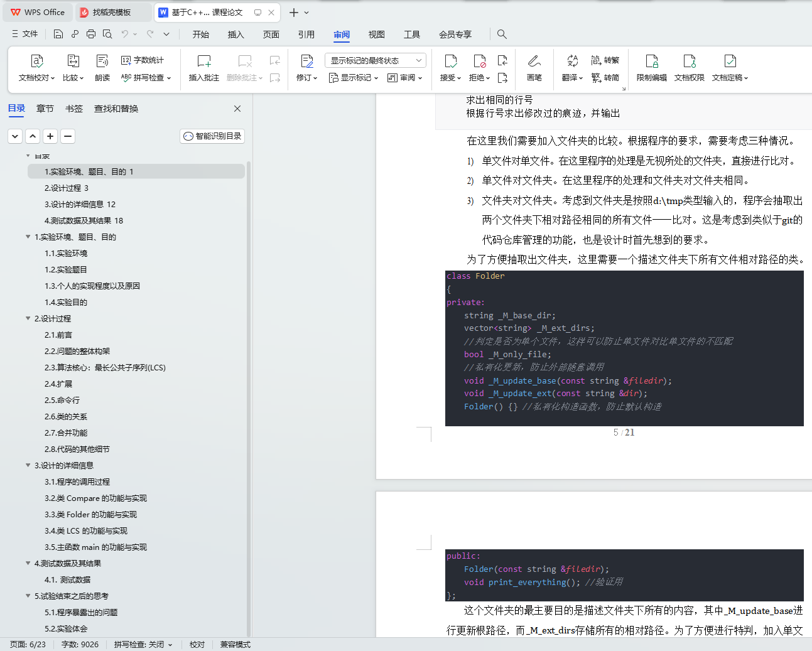Click the down chevron button in outline pane

[15, 136]
